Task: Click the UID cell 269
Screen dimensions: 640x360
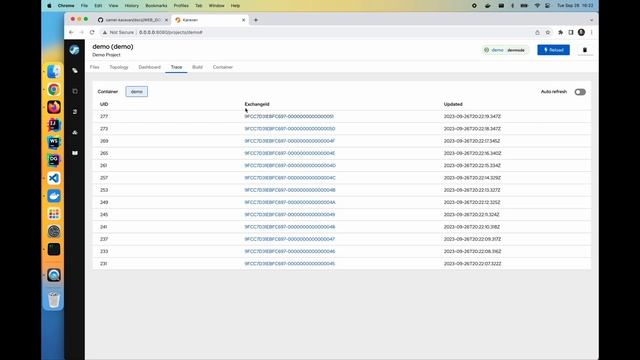Action: (x=104, y=141)
